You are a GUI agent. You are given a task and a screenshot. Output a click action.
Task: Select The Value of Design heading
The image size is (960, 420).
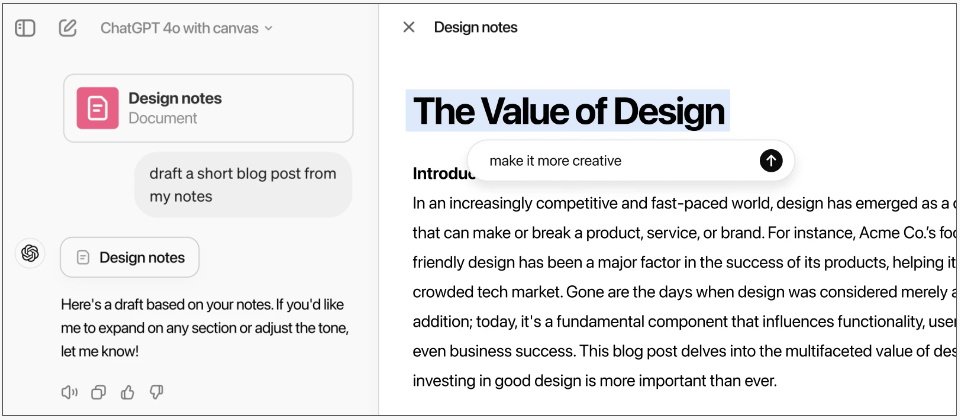(568, 111)
